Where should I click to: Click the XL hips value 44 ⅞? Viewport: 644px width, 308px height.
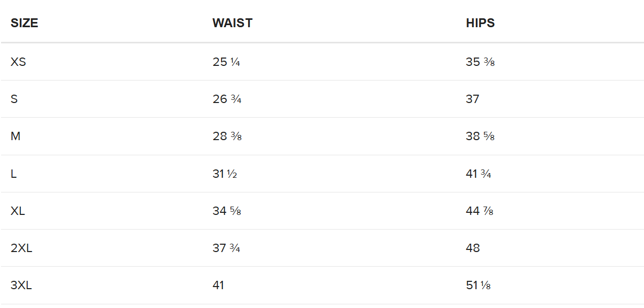[x=480, y=211]
